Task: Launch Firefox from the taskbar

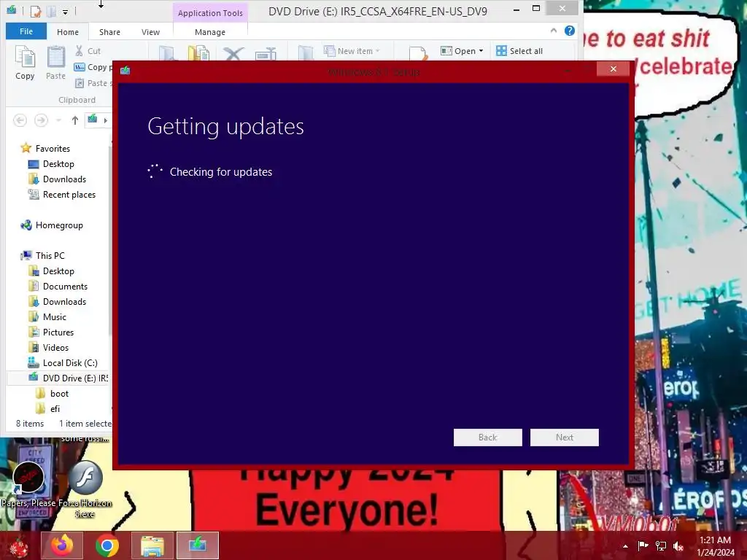Action: pos(62,545)
